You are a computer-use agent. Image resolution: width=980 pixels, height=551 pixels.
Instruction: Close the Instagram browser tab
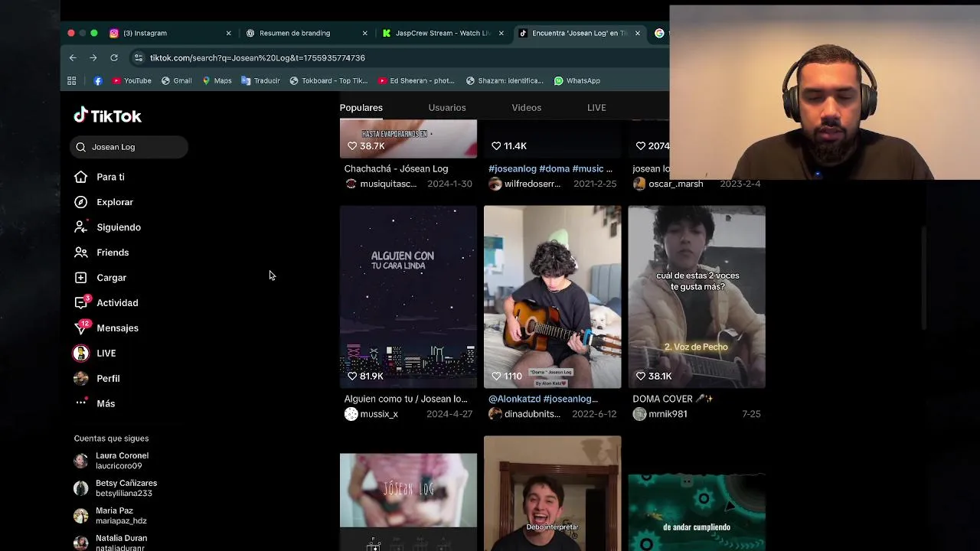228,33
